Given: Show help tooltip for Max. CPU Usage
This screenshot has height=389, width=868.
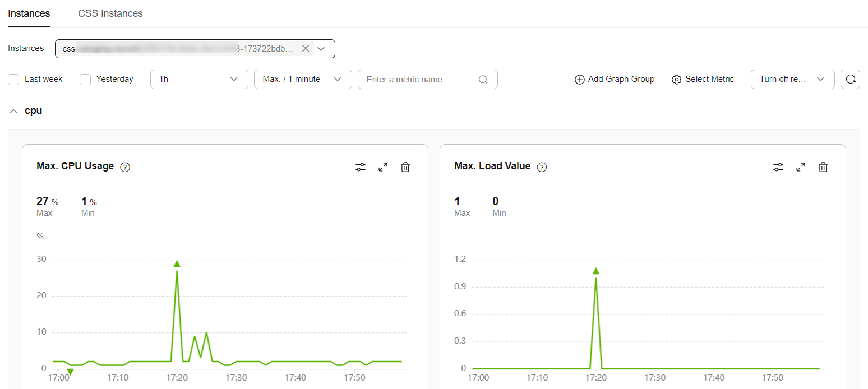Looking at the screenshot, I should click(x=126, y=167).
